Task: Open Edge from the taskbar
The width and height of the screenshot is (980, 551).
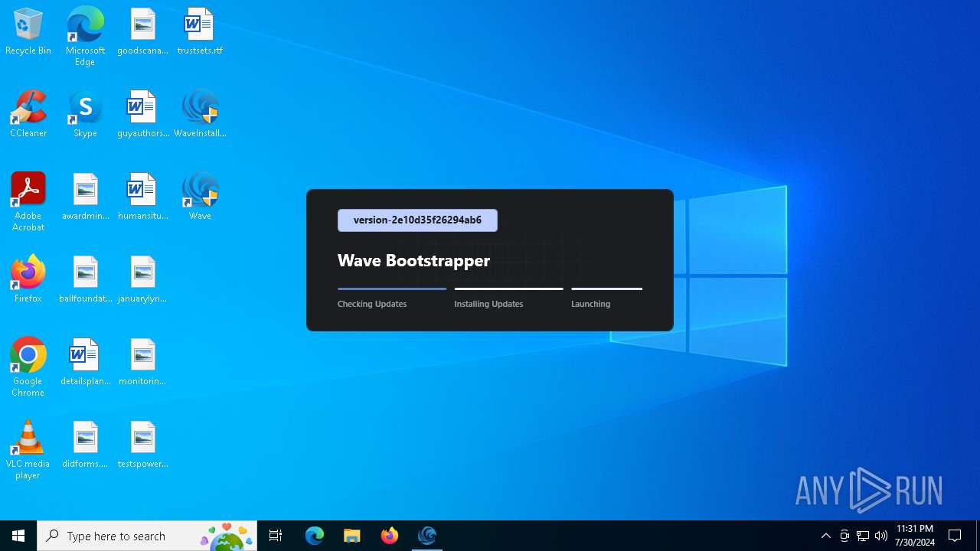Action: [315, 536]
